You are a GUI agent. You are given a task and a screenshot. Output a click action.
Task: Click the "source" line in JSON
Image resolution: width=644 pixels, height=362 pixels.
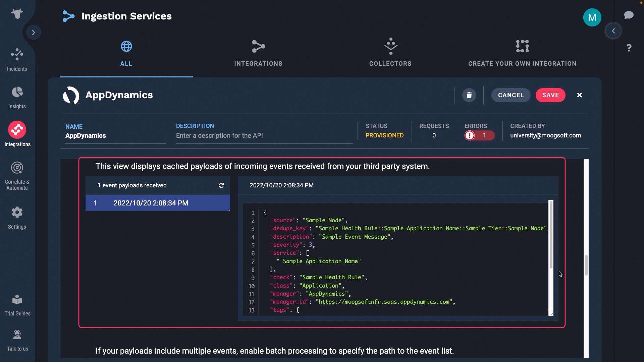(309, 221)
